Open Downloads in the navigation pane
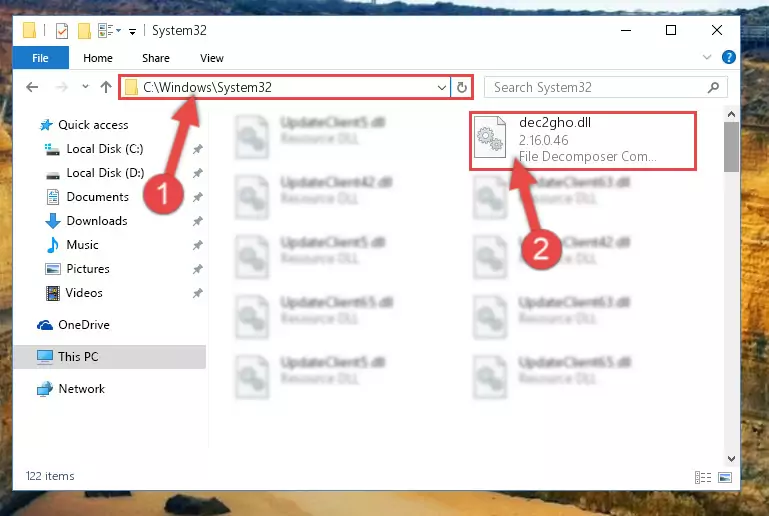769x516 pixels. (97, 221)
